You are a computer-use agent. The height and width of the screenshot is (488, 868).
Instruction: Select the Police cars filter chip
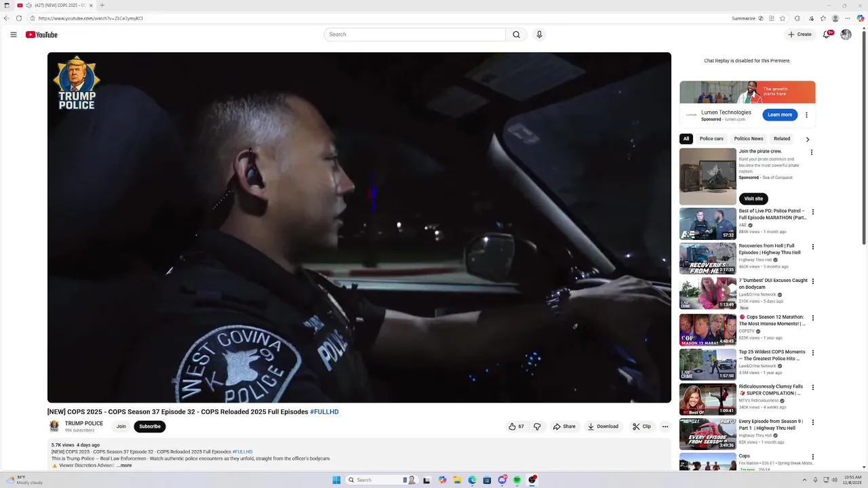pyautogui.click(x=711, y=139)
